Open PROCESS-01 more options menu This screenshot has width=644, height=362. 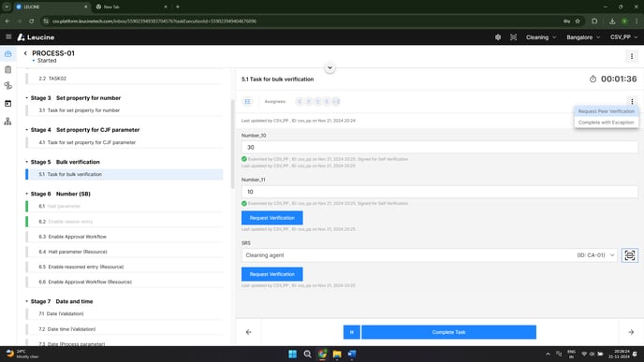point(632,56)
